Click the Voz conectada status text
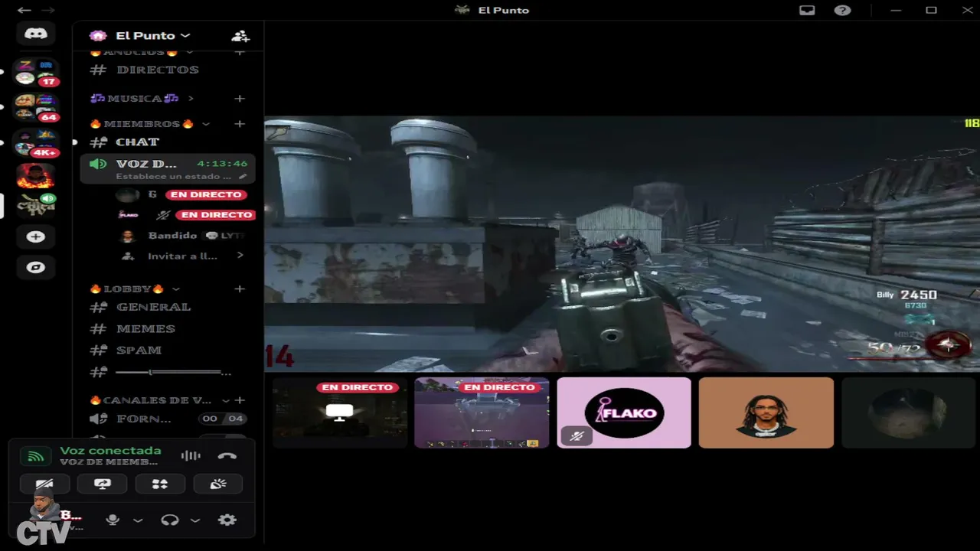This screenshot has height=551, width=980. [111, 451]
